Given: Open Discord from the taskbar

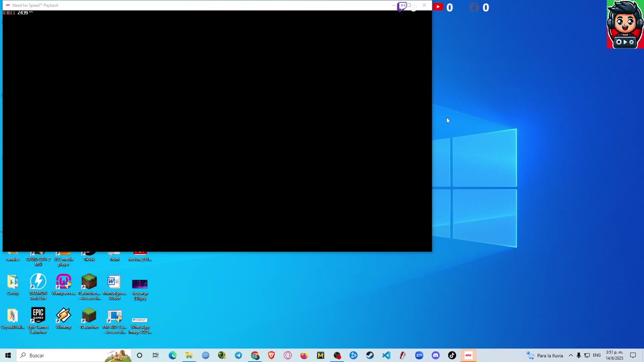Looking at the screenshot, I should (x=435, y=355).
